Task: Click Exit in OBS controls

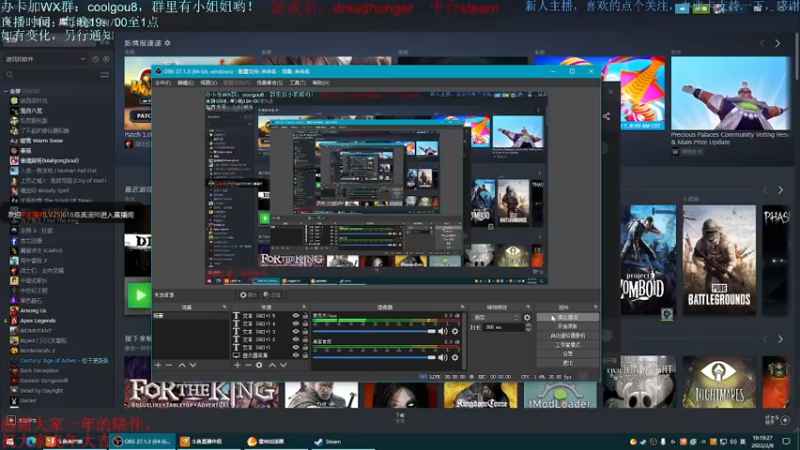Action: tap(567, 363)
